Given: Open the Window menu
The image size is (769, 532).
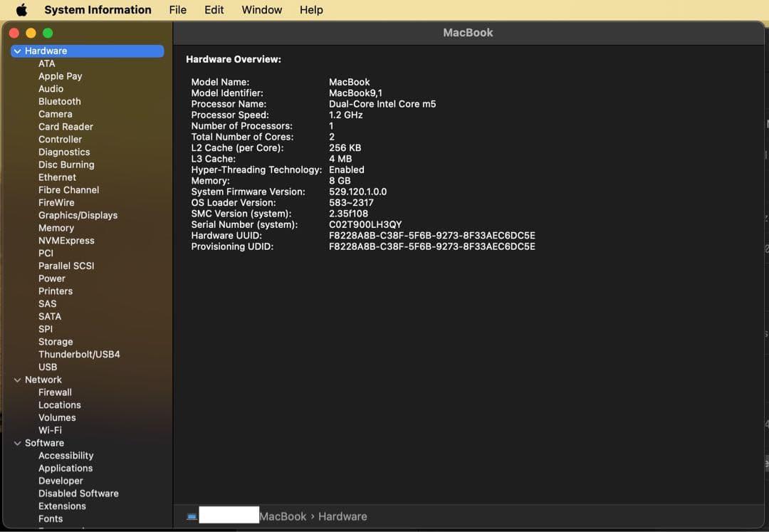Looking at the screenshot, I should [x=261, y=9].
